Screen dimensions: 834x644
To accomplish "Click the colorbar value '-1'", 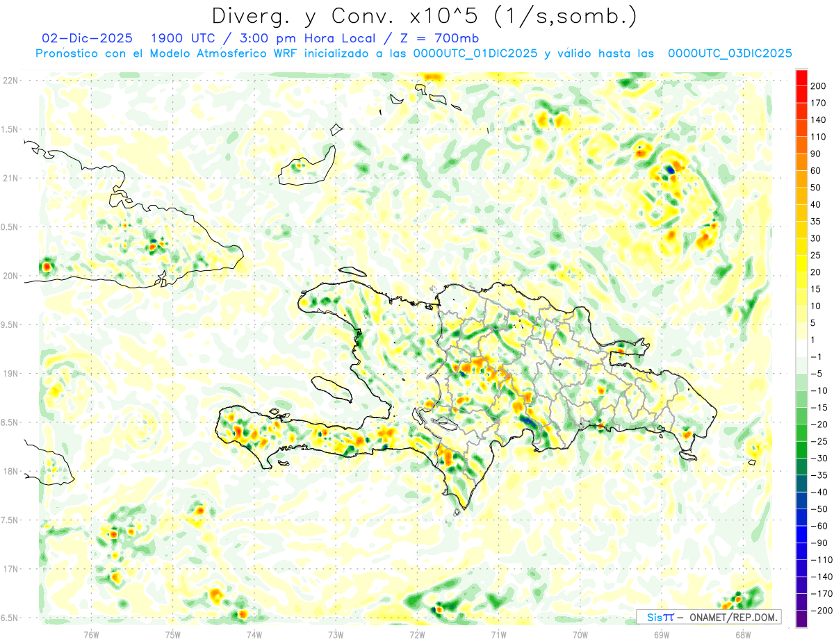I will (x=817, y=356).
